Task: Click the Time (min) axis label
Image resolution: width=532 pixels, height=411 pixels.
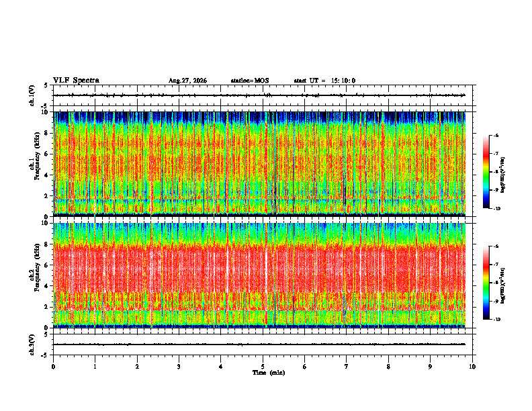Action: pos(269,373)
